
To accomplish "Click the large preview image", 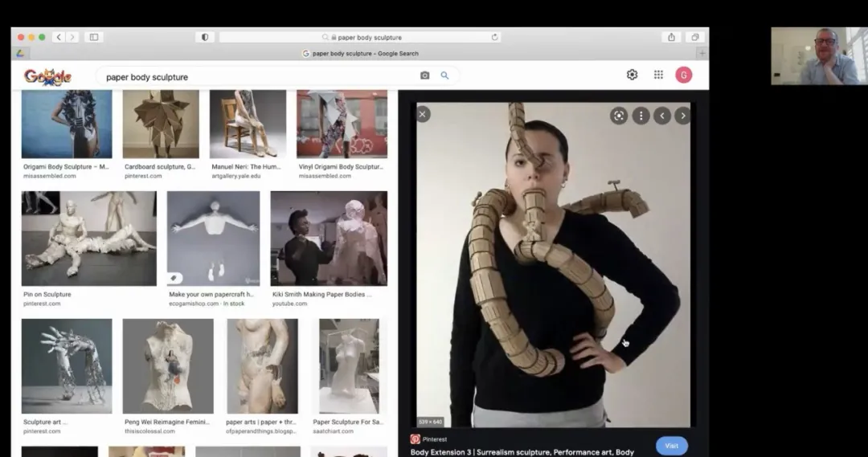I will click(553, 264).
